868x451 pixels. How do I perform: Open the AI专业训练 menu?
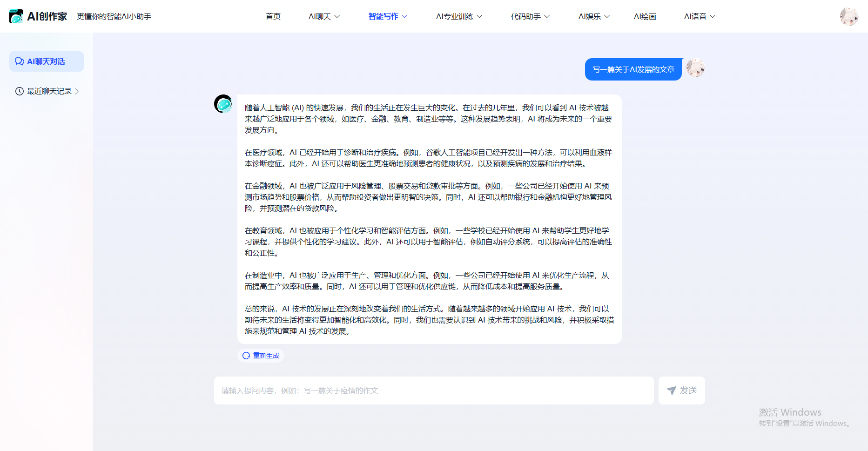[459, 17]
